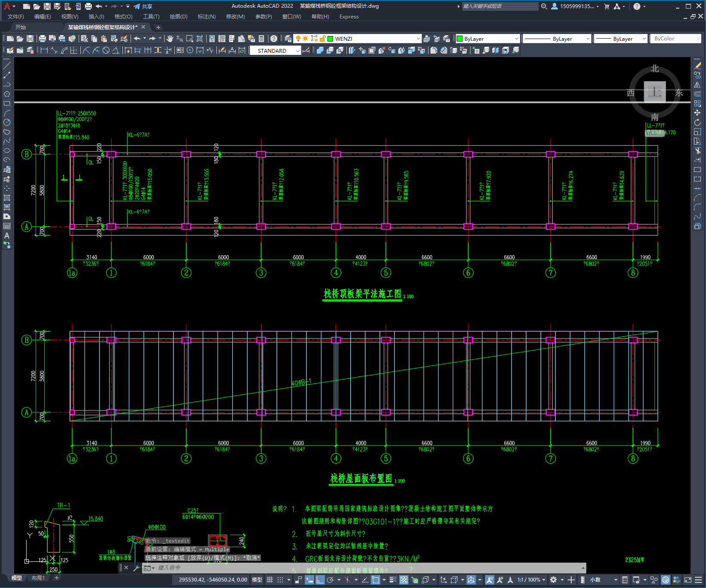Click the Help question mark icon in toolbar
This screenshot has width=706, height=588.
[274, 39]
